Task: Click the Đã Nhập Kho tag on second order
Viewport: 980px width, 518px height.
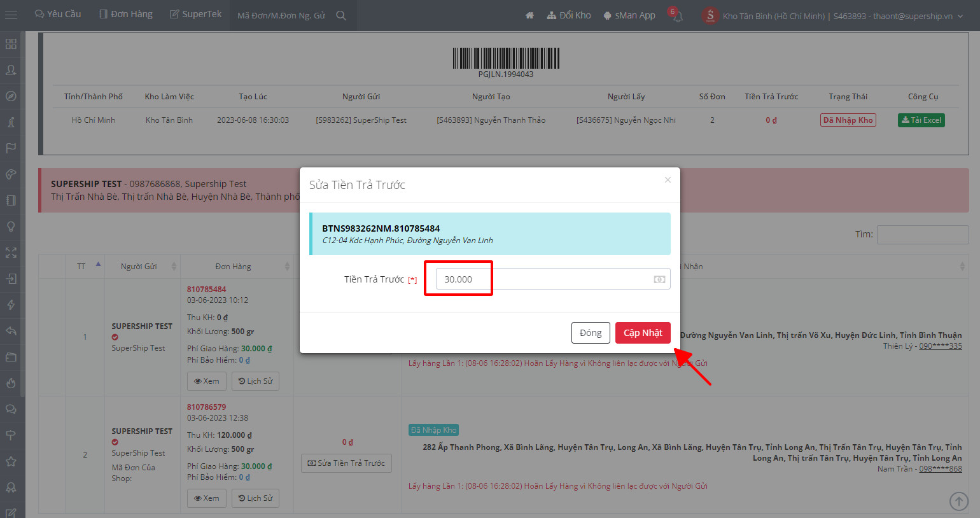Action: tap(433, 430)
